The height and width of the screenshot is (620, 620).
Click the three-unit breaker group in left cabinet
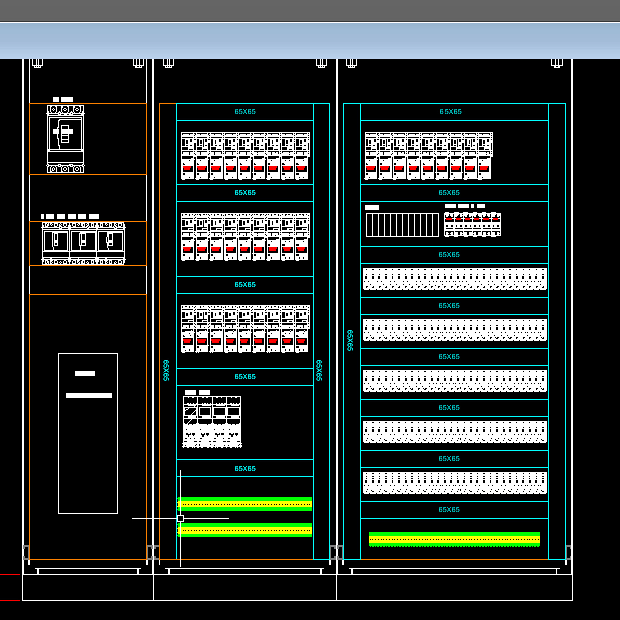83,242
